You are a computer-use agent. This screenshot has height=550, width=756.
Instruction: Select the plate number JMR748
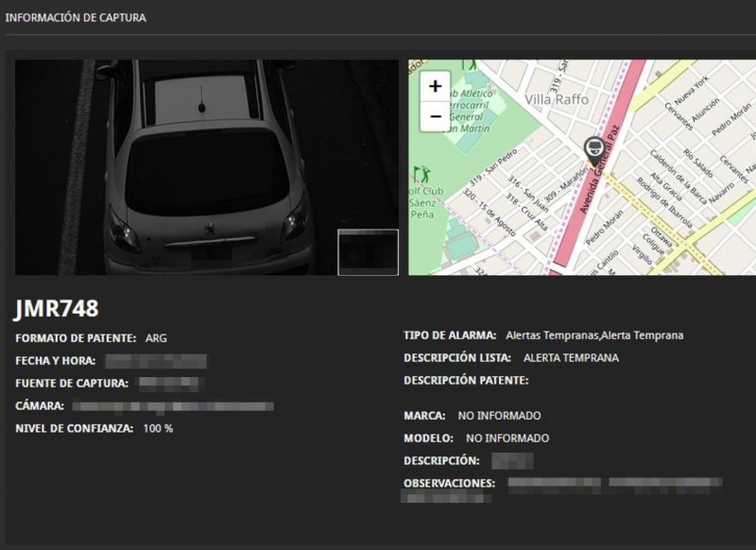(57, 308)
